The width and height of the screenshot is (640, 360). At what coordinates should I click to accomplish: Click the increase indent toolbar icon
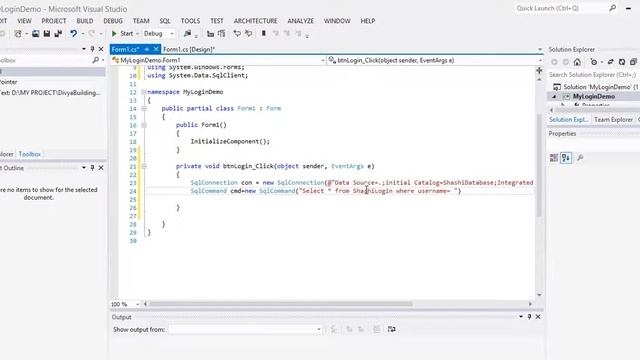222,33
